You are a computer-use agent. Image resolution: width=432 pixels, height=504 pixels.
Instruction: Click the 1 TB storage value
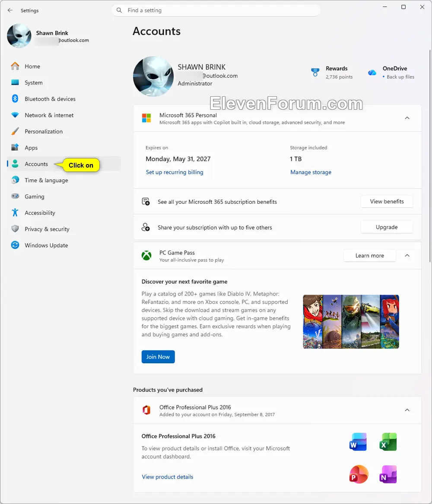click(296, 159)
